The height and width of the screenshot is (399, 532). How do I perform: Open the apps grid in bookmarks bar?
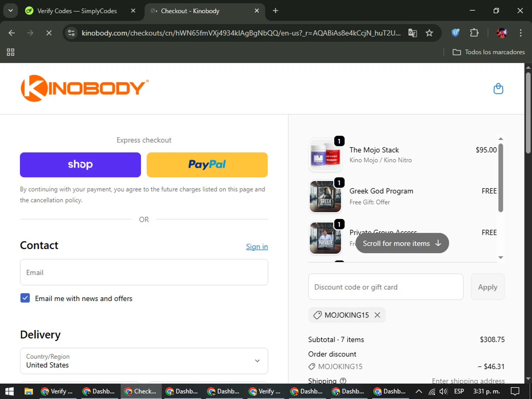[11, 52]
